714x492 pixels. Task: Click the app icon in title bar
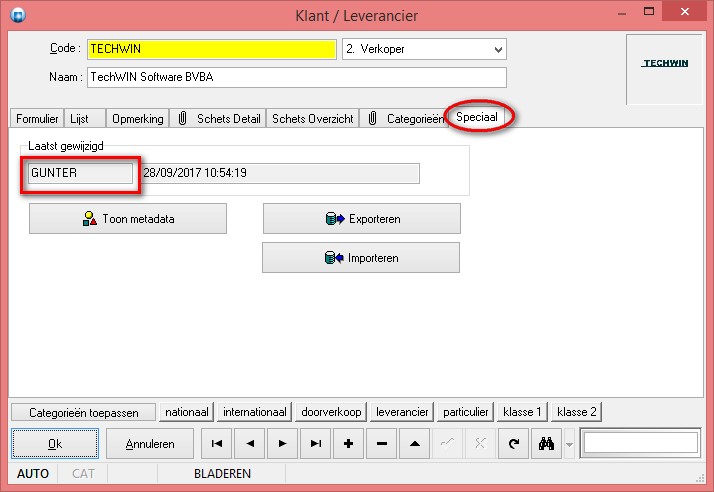tap(18, 15)
